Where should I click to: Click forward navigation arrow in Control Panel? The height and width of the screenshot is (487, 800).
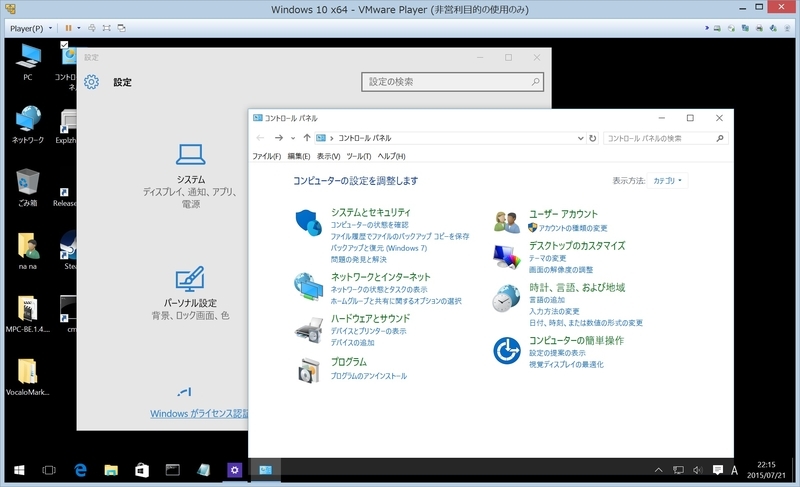[x=278, y=138]
